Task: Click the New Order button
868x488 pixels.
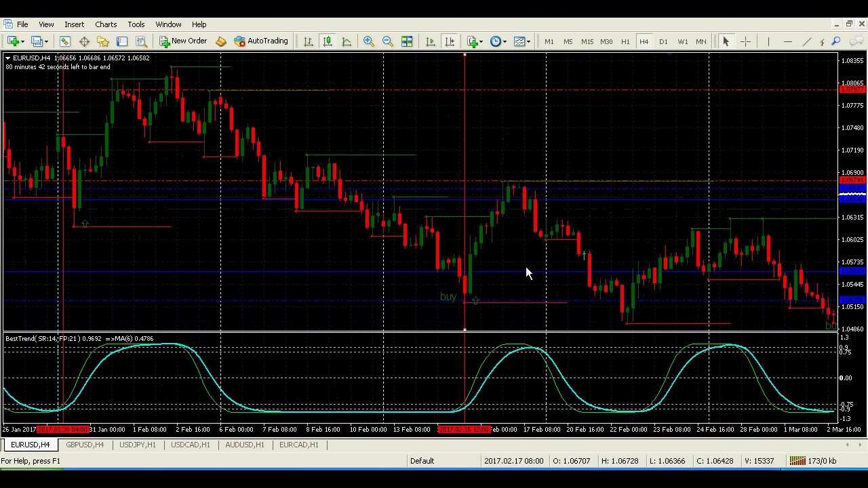Action: (x=183, y=41)
